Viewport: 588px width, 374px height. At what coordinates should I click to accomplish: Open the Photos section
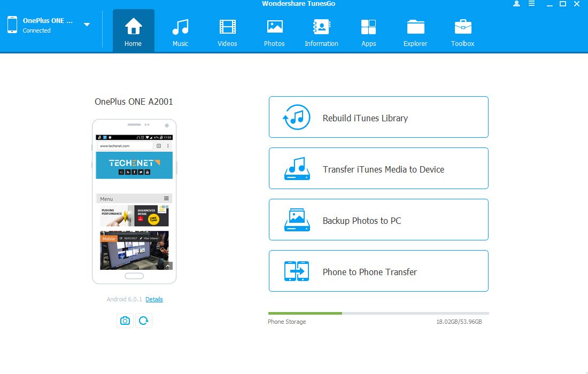point(274,32)
